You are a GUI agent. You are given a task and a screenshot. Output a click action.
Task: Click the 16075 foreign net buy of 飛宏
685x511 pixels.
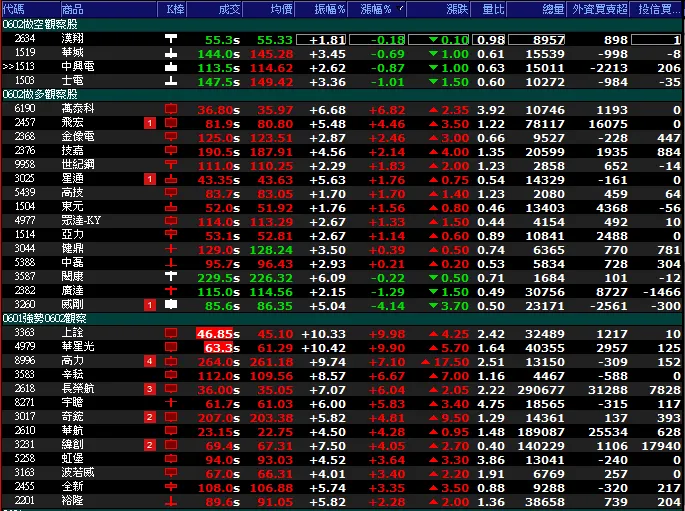tap(608, 124)
